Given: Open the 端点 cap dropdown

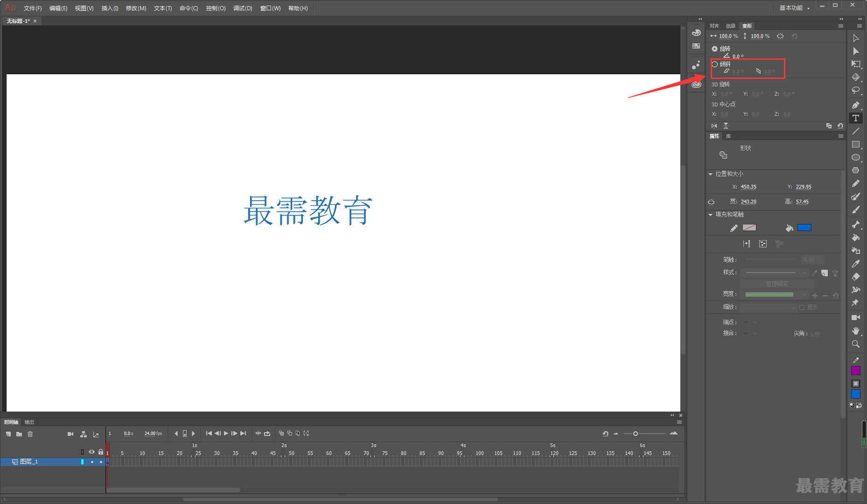Looking at the screenshot, I should tap(750, 322).
